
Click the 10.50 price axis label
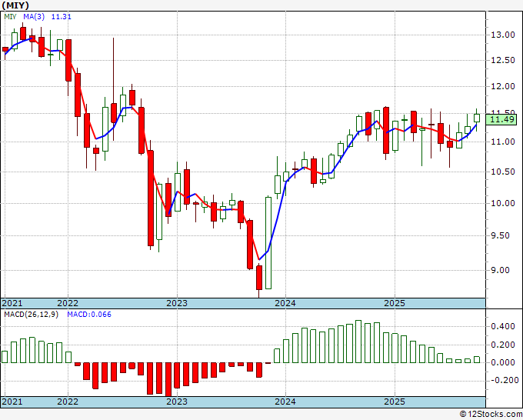click(x=503, y=172)
